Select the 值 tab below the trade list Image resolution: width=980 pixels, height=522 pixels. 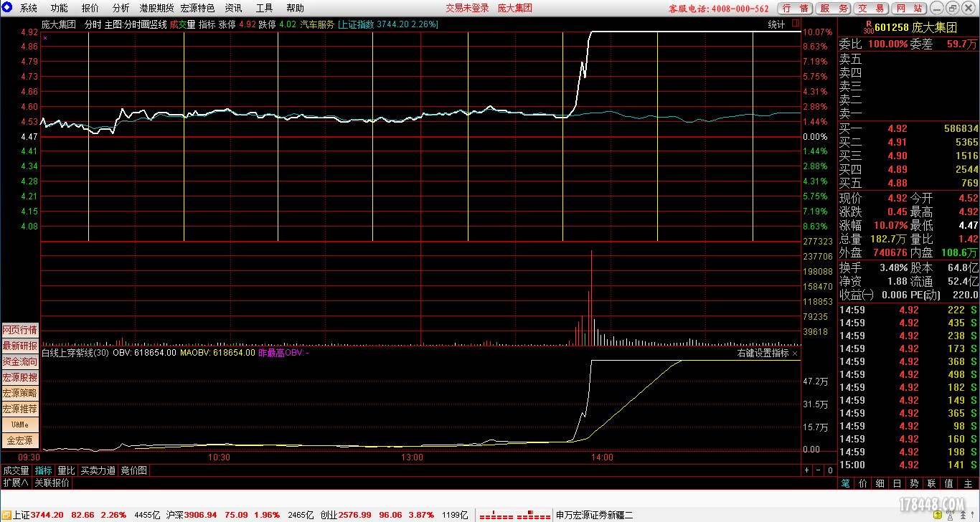tap(948, 483)
